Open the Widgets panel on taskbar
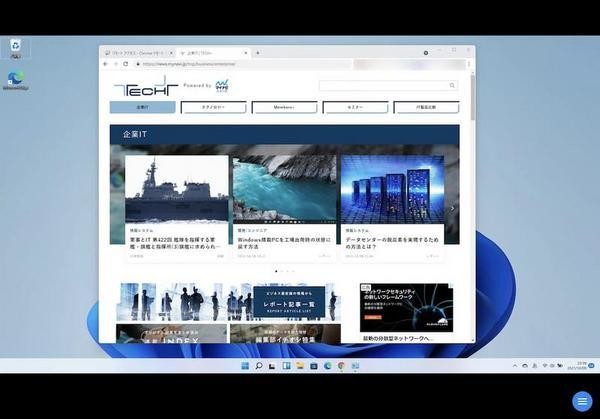This screenshot has width=600, height=419. click(286, 366)
